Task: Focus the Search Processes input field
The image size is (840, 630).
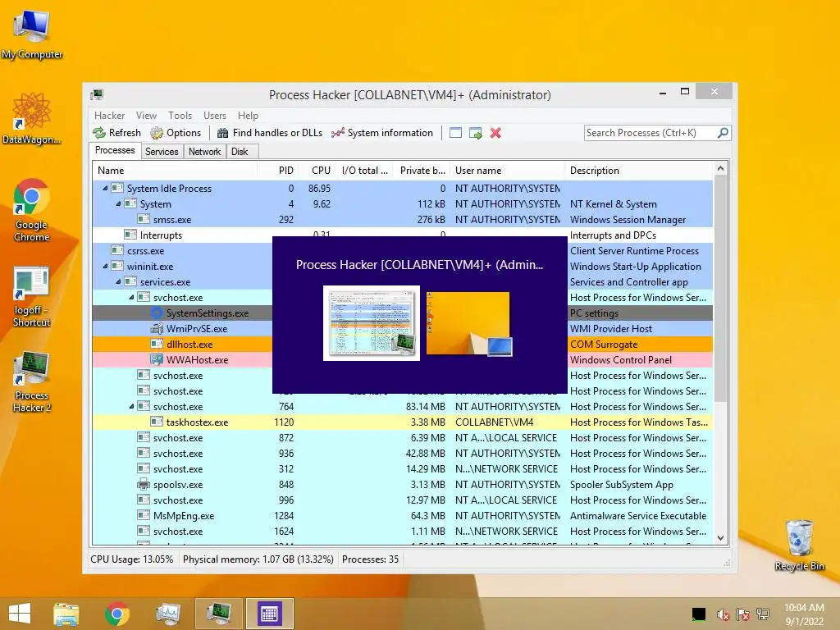Action: pyautogui.click(x=651, y=133)
